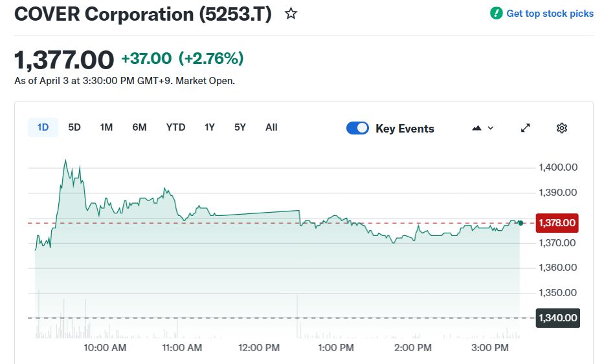
Task: Click the 1,370.00 y-axis label
Action: [x=557, y=243]
